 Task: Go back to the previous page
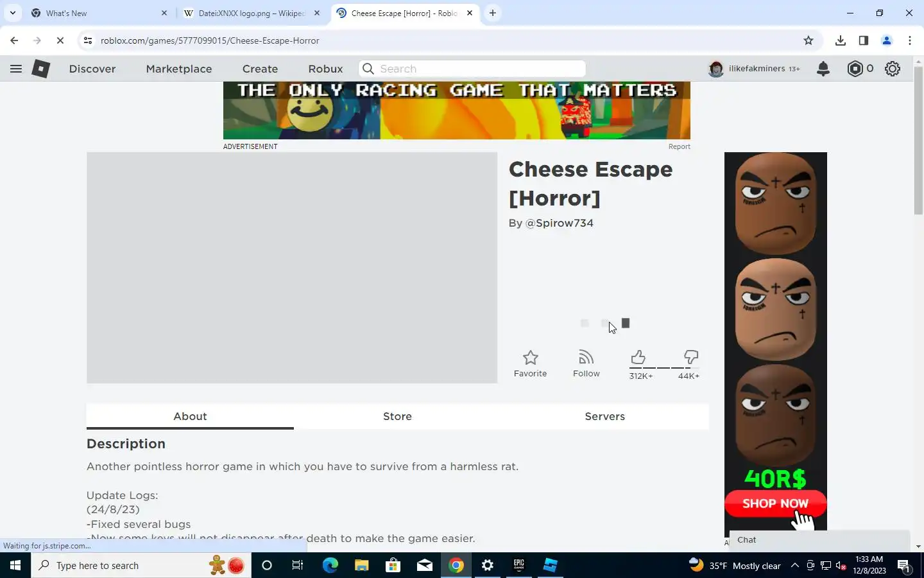(x=14, y=40)
